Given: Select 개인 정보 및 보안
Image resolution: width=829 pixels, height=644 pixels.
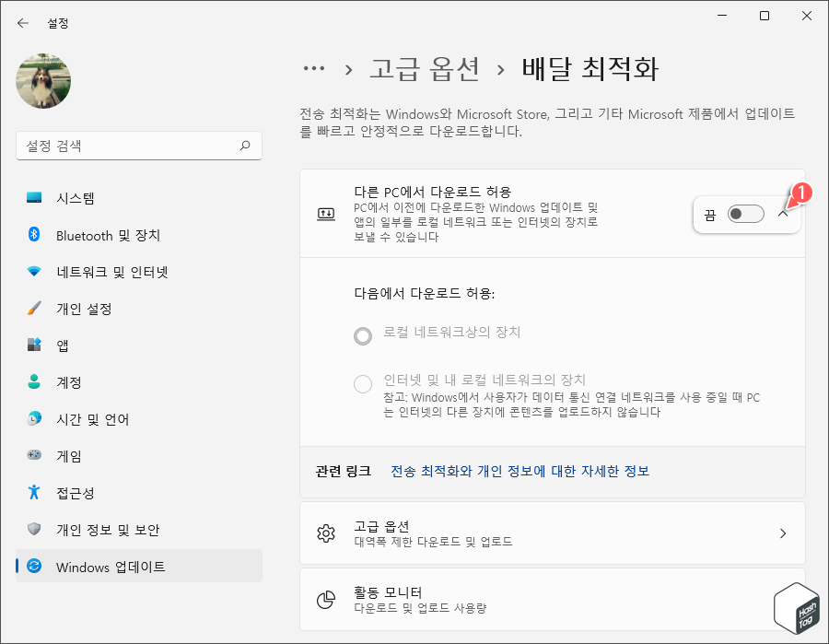Looking at the screenshot, I should point(139,529).
